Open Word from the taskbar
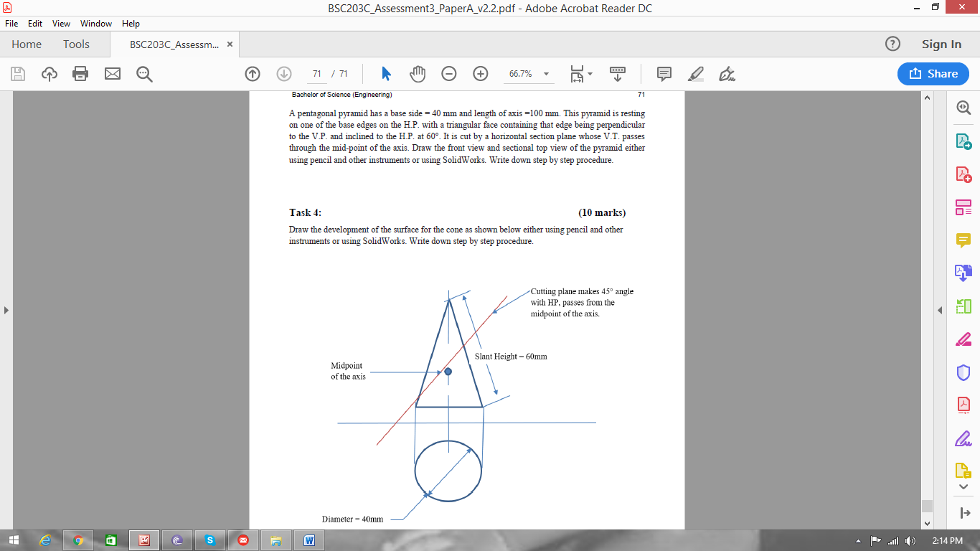The width and height of the screenshot is (980, 551). pos(308,540)
